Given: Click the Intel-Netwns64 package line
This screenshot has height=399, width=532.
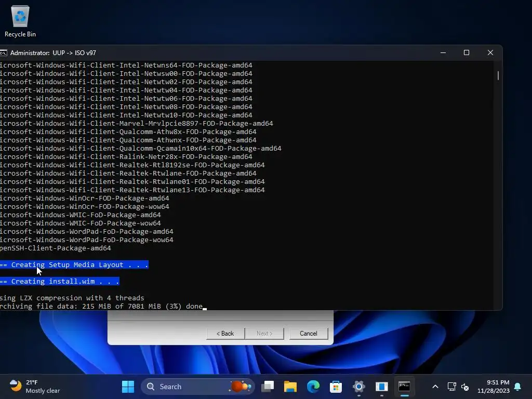Looking at the screenshot, I should [126, 65].
